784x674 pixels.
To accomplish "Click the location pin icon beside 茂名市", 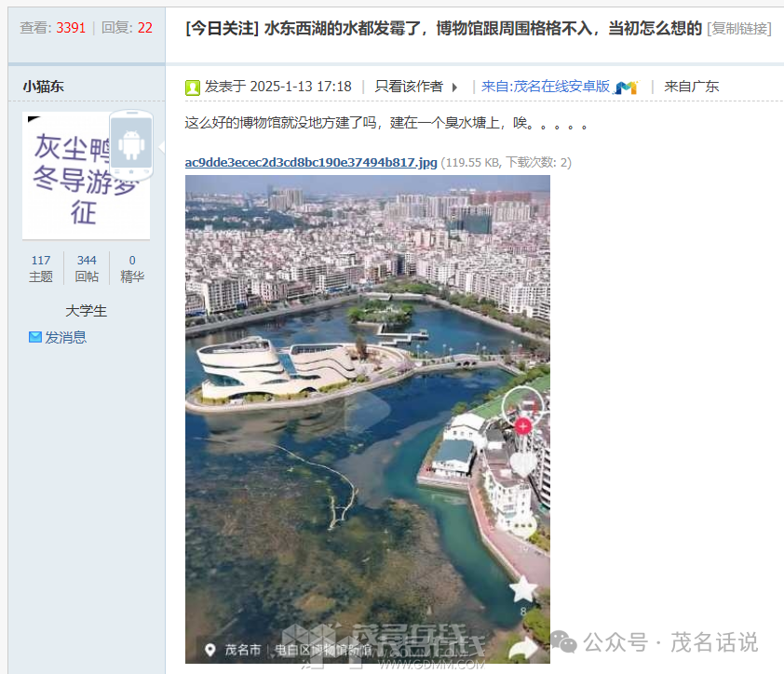I will tap(210, 650).
